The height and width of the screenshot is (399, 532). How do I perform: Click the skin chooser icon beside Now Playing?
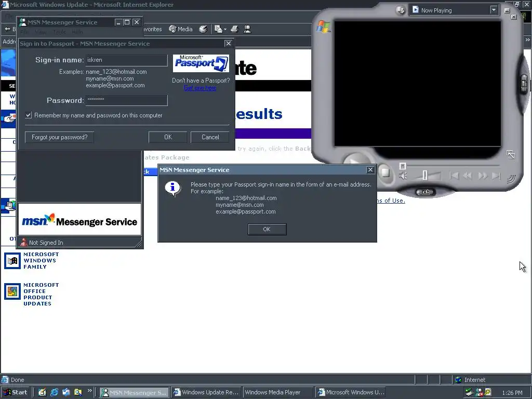pos(401,10)
